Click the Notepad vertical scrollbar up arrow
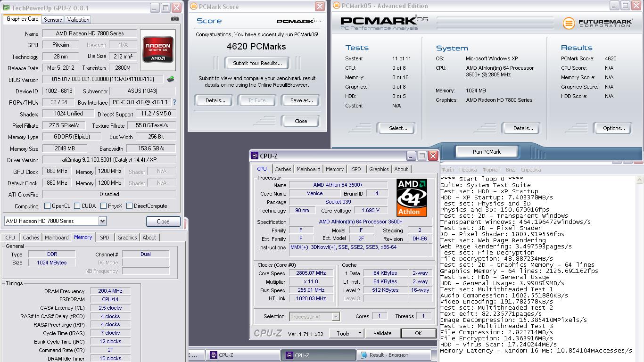 [x=640, y=180]
